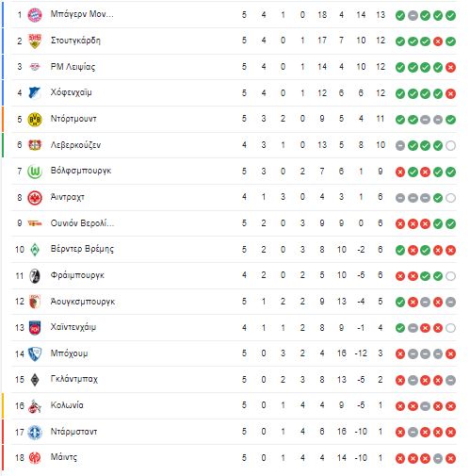Open team page for ΡΜ Λειψίας
The image size is (470, 476).
(73, 67)
